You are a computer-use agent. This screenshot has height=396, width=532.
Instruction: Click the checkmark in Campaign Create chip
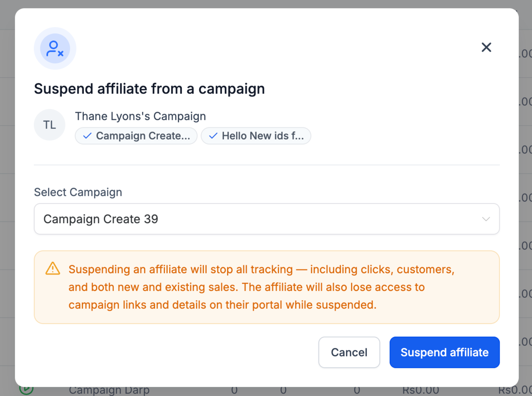[87, 136]
